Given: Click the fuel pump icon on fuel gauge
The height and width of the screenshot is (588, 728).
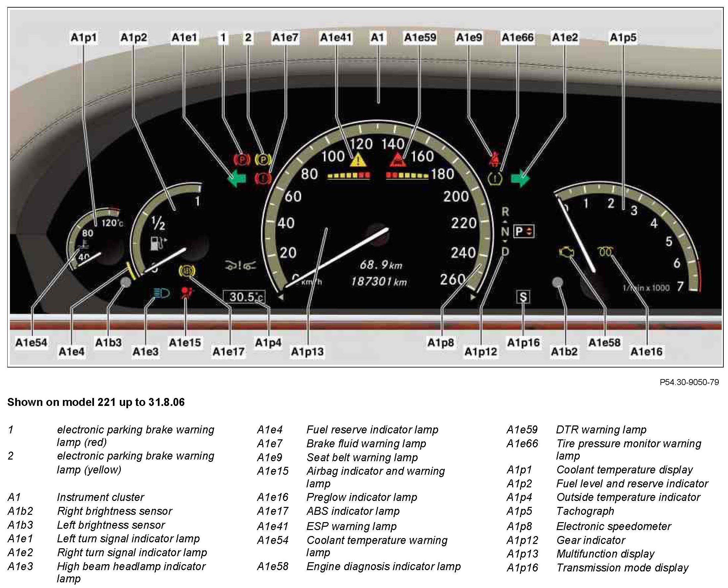Looking at the screenshot, I should 159,244.
